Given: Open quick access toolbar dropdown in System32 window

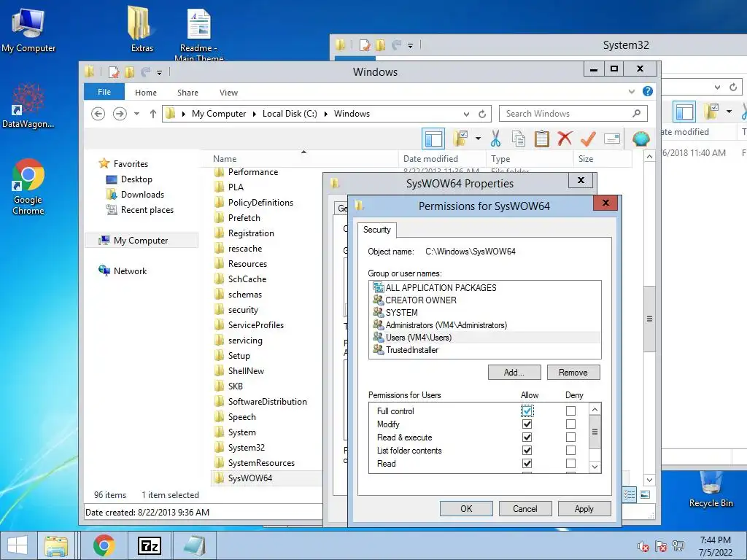Looking at the screenshot, I should (410, 46).
